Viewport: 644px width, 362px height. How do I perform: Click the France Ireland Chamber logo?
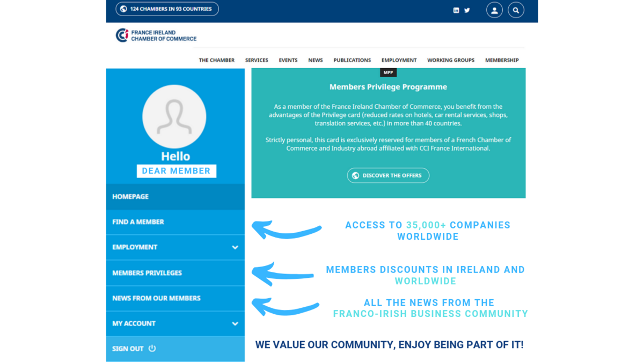point(156,35)
